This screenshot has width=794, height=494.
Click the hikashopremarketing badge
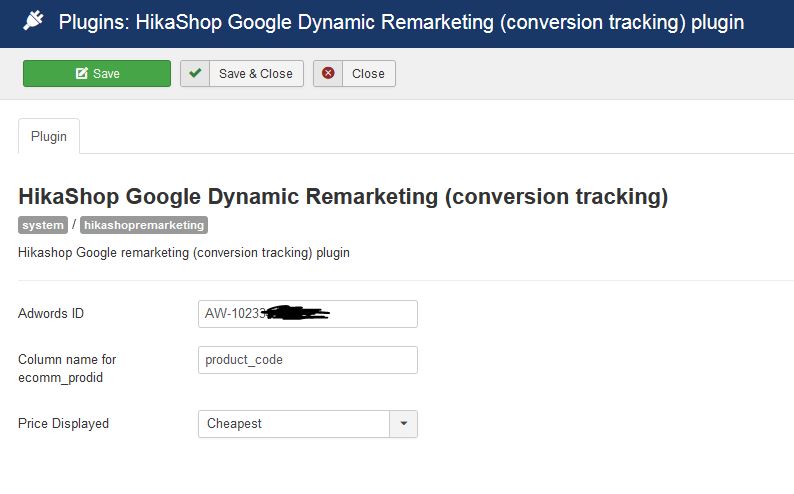143,225
